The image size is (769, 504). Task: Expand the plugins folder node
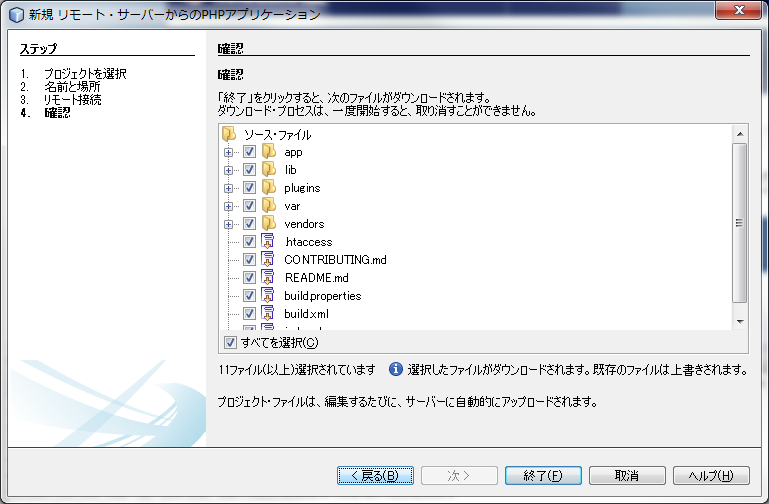[x=228, y=188]
